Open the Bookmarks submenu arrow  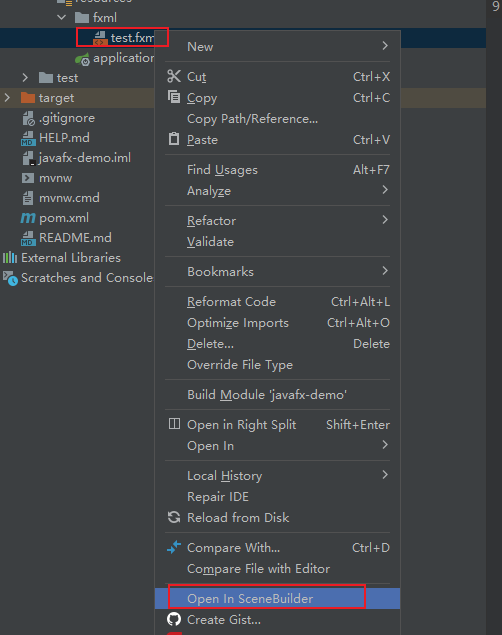[385, 271]
